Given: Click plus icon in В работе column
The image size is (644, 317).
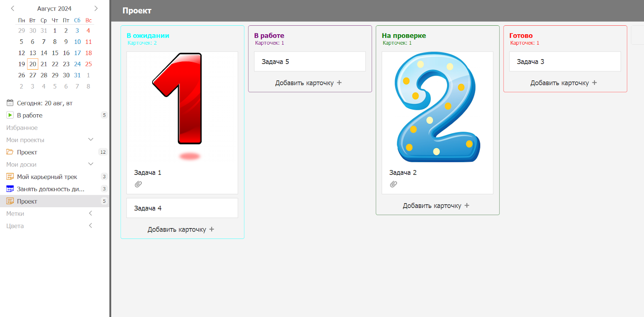Looking at the screenshot, I should (339, 82).
